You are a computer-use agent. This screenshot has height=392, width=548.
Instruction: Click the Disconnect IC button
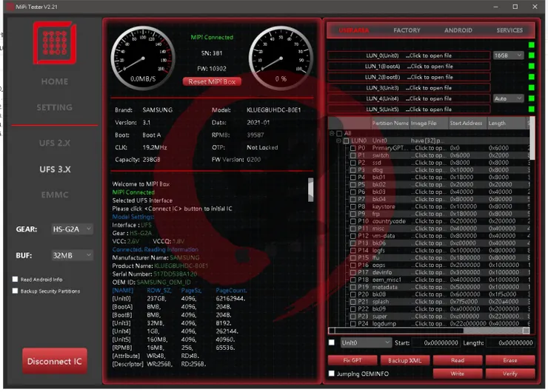[55, 361]
